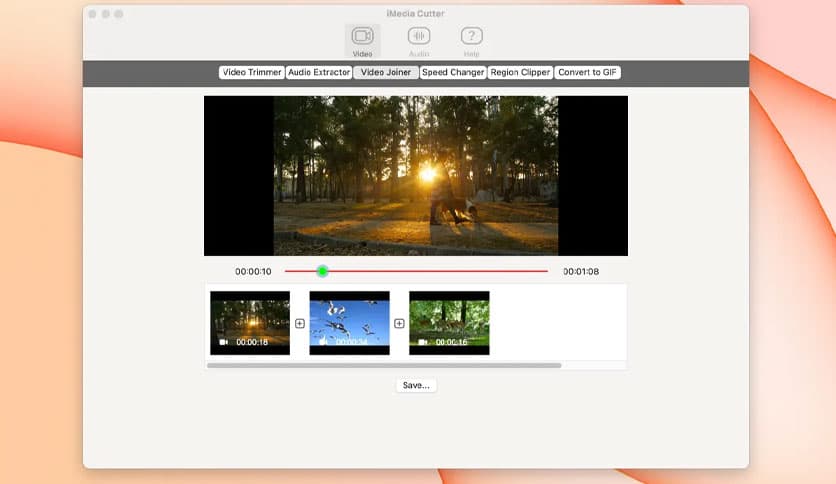Image resolution: width=836 pixels, height=484 pixels.
Task: Select the forest sunset clip thumbnail 00:00:18
Action: 250,323
